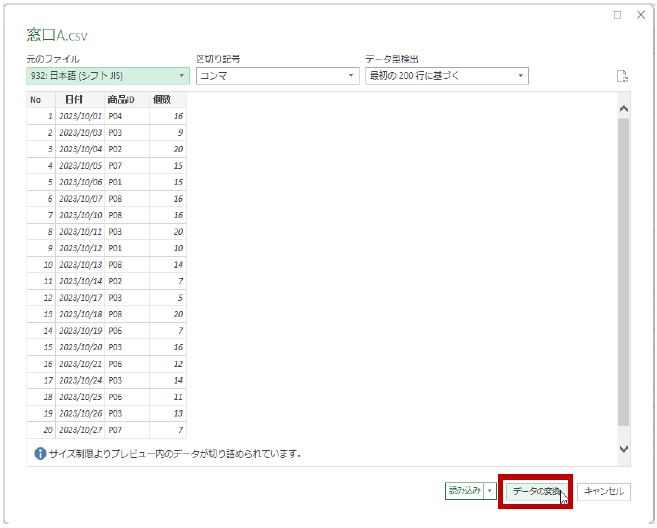Image resolution: width=657 pixels, height=528 pixels.
Task: Select the 日付 column header
Action: (75, 100)
